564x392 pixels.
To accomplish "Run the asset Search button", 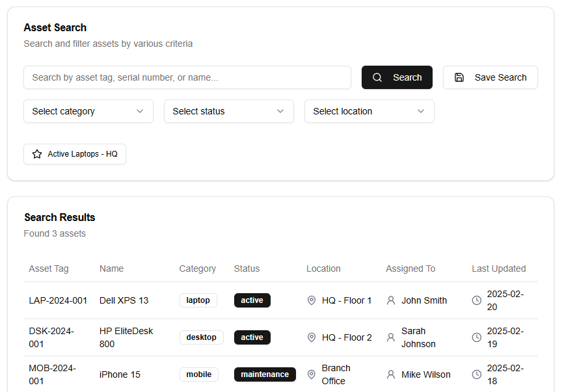I will click(x=397, y=77).
